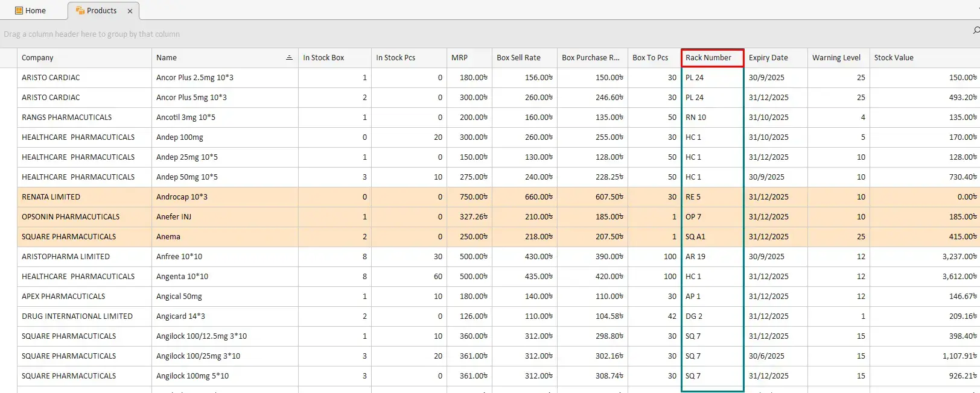Click the OP 7 rack number cell
The height and width of the screenshot is (393, 980).
pos(713,217)
